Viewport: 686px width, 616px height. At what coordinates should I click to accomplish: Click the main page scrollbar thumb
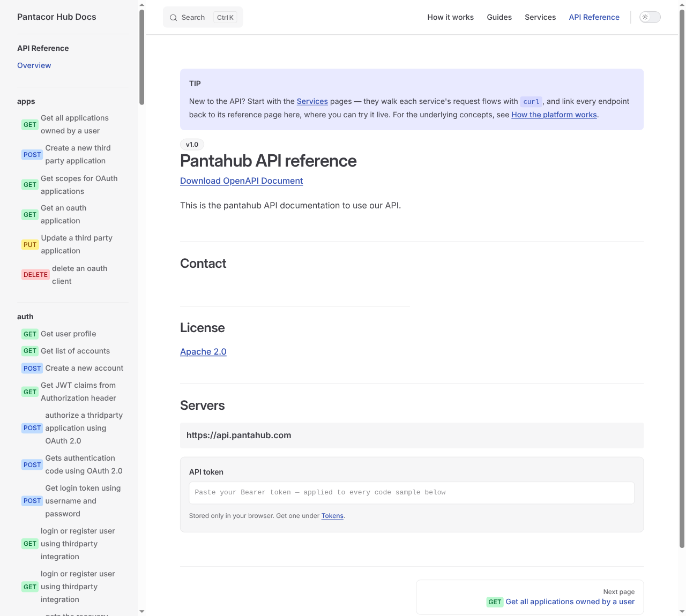682,279
